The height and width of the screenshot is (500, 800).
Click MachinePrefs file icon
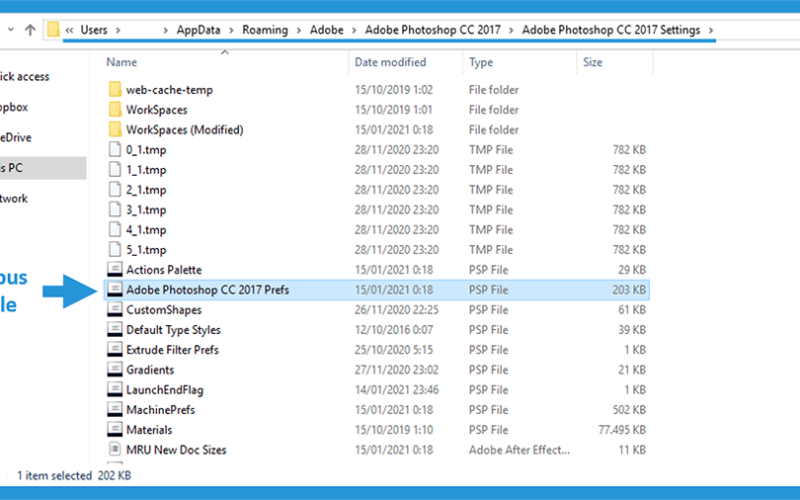coord(115,410)
